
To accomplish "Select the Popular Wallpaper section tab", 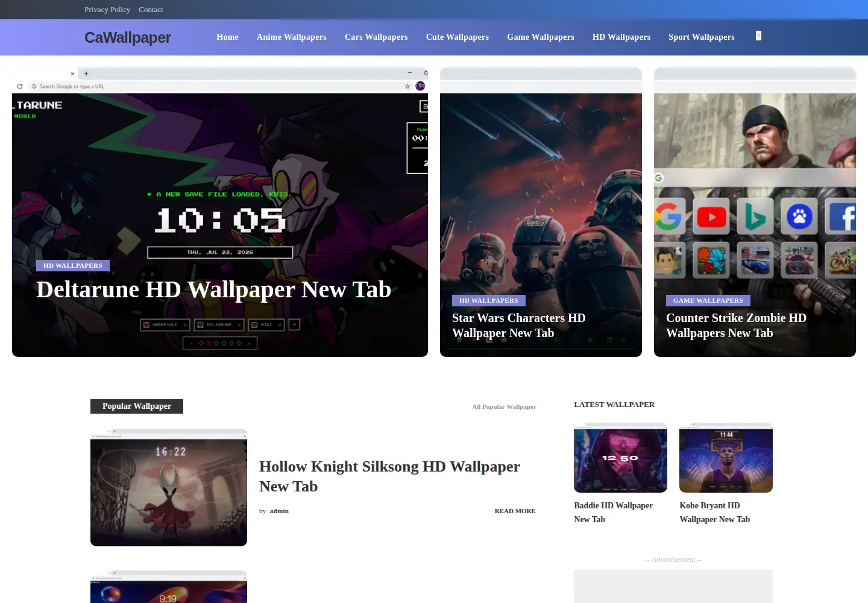I will 137,406.
